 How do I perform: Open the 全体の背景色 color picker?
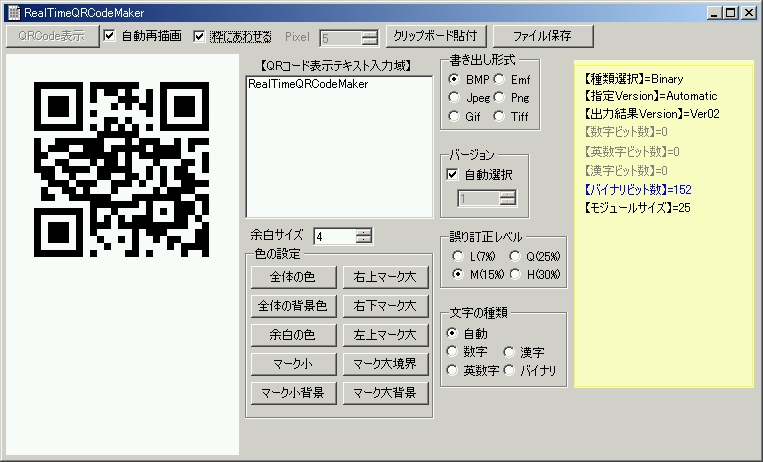(x=293, y=306)
